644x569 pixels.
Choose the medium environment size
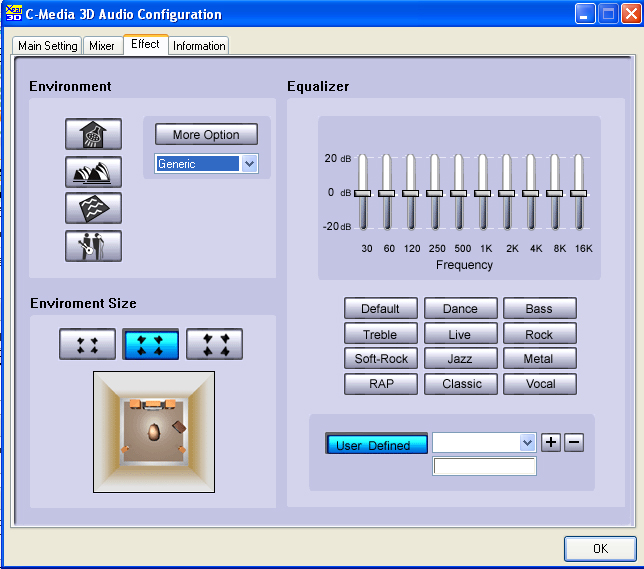pos(151,344)
